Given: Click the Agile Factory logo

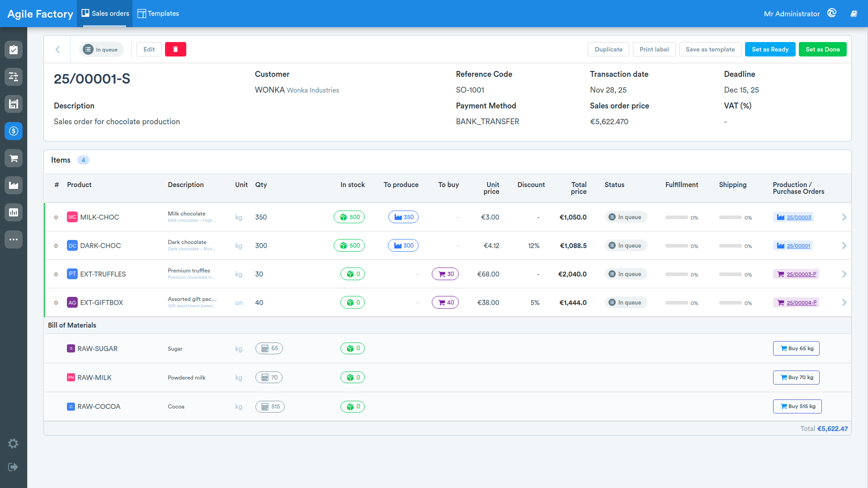Looking at the screenshot, I should pyautogui.click(x=40, y=14).
